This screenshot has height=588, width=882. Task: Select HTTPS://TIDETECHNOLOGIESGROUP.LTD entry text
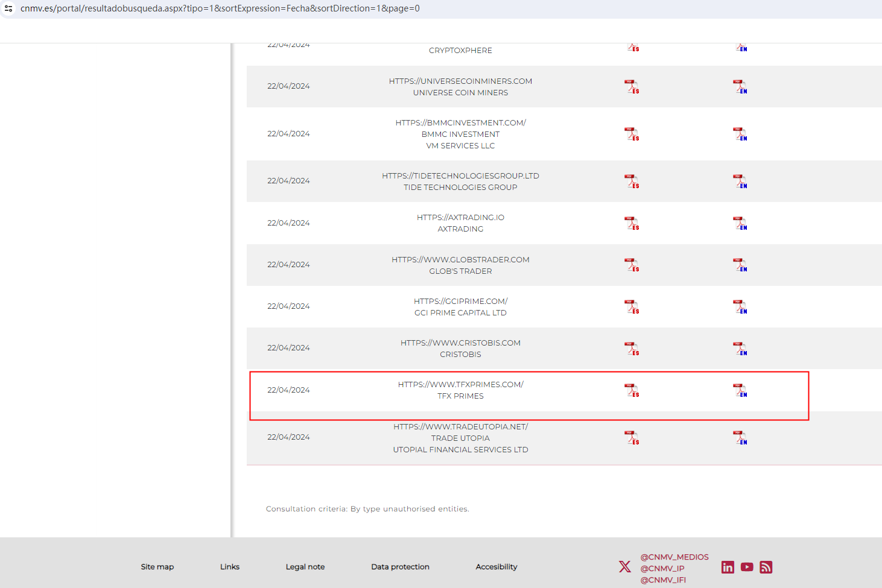pos(460,176)
